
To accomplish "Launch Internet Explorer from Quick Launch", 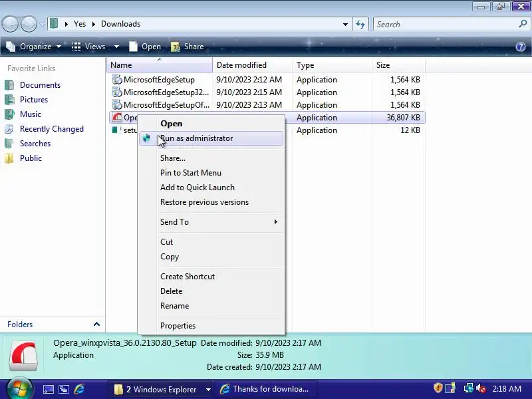I will 79,389.
